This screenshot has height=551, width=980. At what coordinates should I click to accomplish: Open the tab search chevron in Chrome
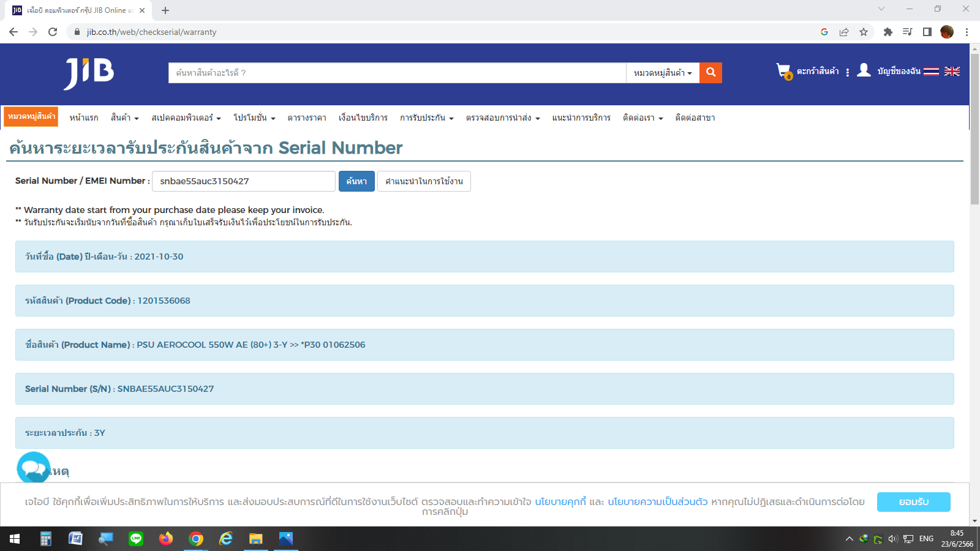[x=881, y=9]
